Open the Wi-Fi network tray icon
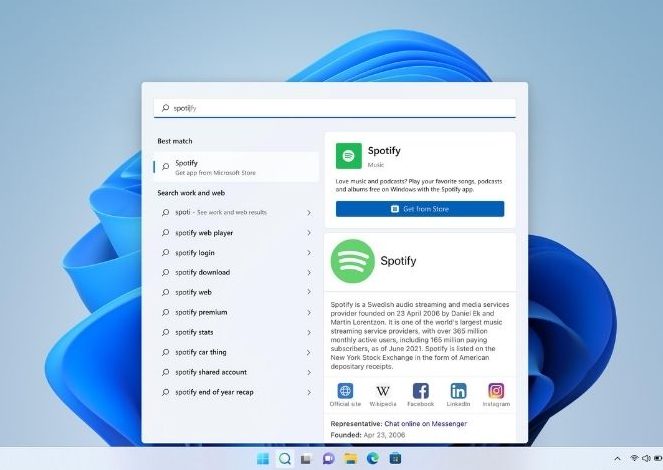The image size is (663, 470). click(634, 459)
